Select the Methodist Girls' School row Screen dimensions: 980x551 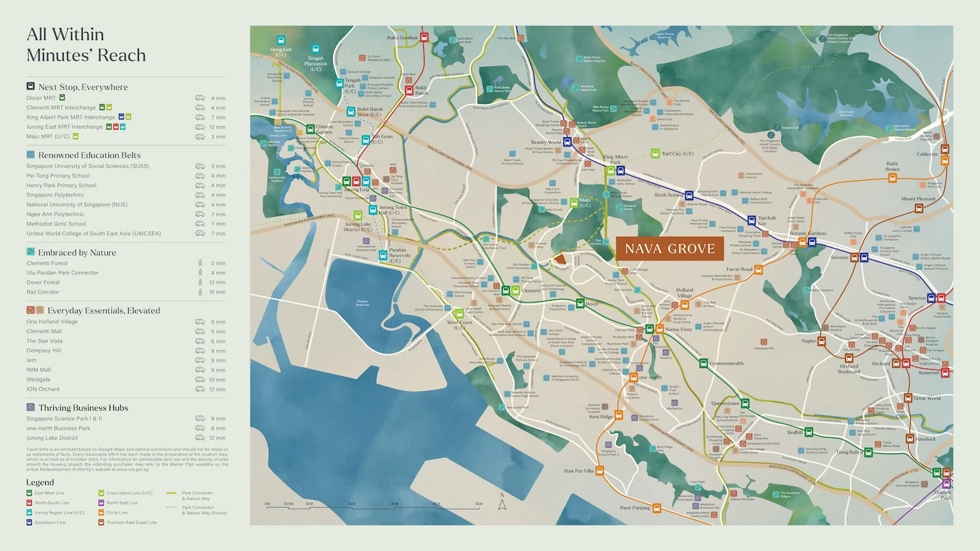tap(126, 224)
